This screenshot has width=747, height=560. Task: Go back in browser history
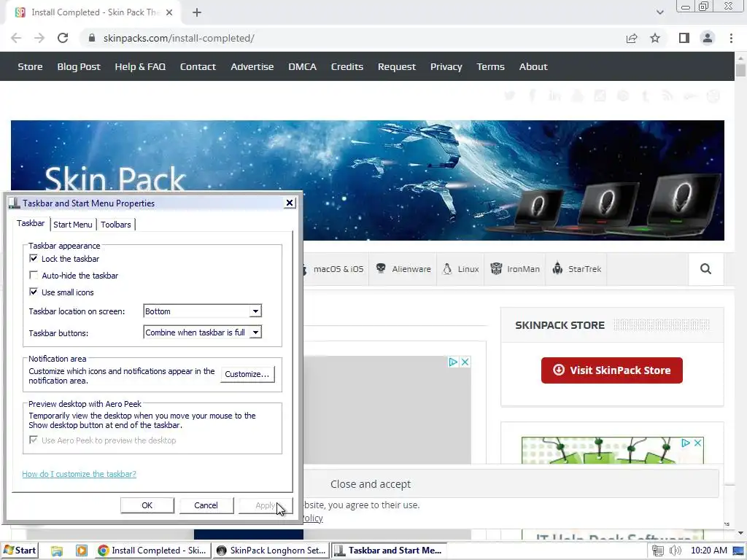(16, 38)
